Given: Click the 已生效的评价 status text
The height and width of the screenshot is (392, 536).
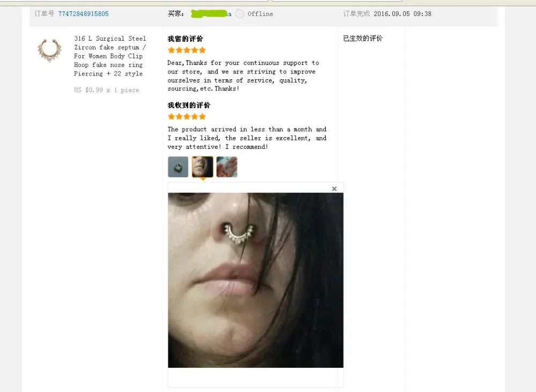Looking at the screenshot, I should coord(363,38).
